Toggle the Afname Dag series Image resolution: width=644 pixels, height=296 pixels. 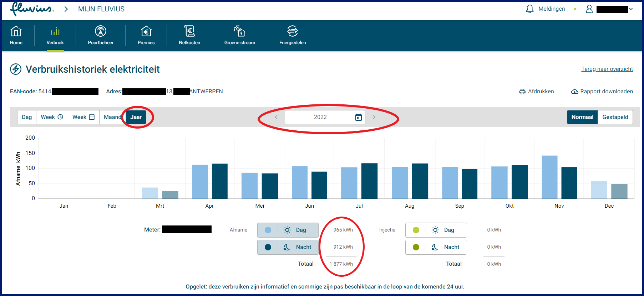click(288, 230)
